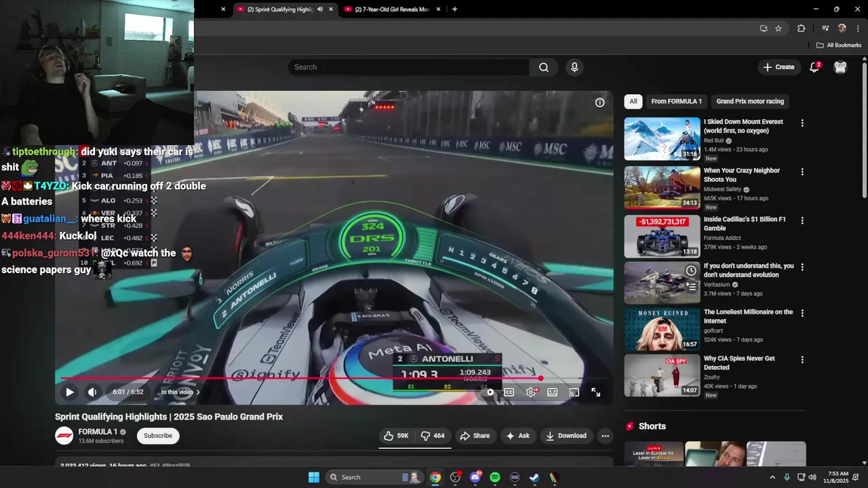Open more options for Veritasium evolution video
Viewport: 868px width, 488px height.
[802, 267]
